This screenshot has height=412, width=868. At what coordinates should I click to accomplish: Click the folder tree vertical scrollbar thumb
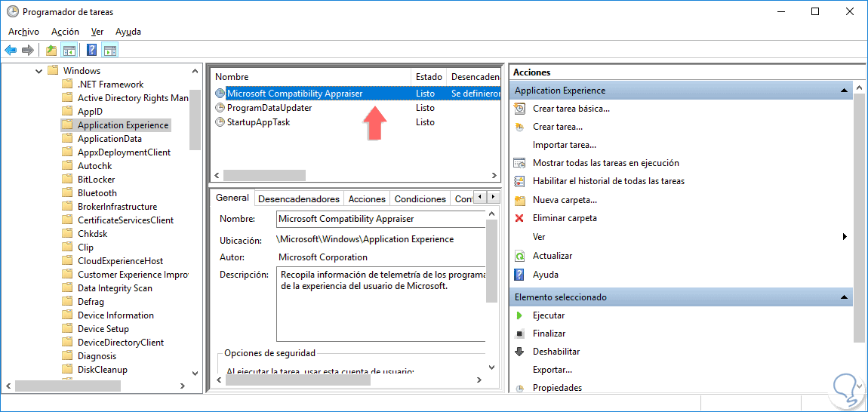(195, 120)
